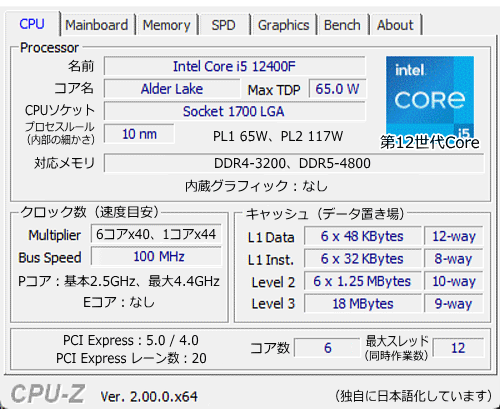Screen dimensions: 500x409
Task: Open the Mainboard tab
Action: tap(97, 25)
